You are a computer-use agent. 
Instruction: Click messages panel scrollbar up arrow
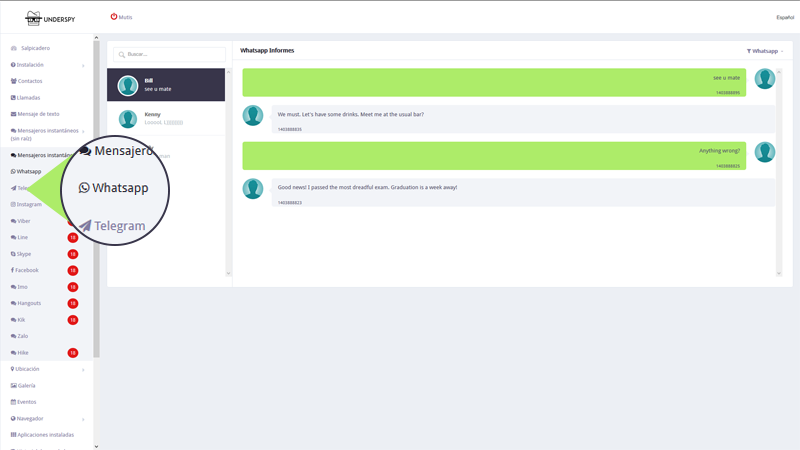779,72
